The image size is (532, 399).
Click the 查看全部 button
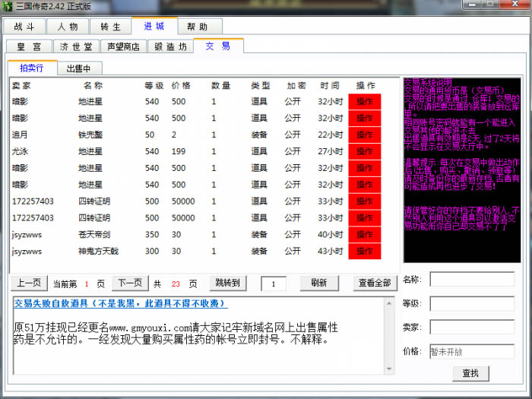coord(375,283)
